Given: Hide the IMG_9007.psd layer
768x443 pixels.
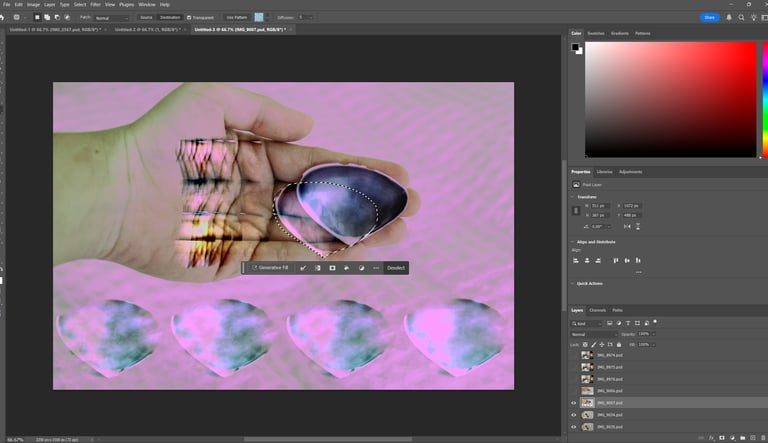Looking at the screenshot, I should tap(574, 402).
